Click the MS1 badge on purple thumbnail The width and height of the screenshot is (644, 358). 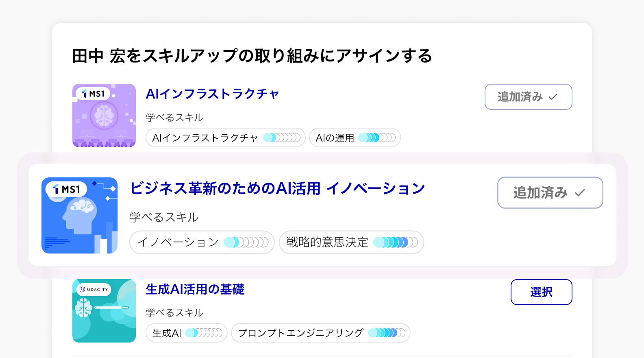93,94
